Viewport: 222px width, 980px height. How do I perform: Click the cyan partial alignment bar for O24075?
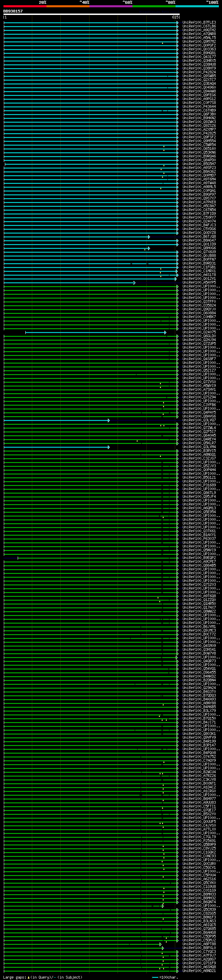pyautogui.click(x=96, y=332)
